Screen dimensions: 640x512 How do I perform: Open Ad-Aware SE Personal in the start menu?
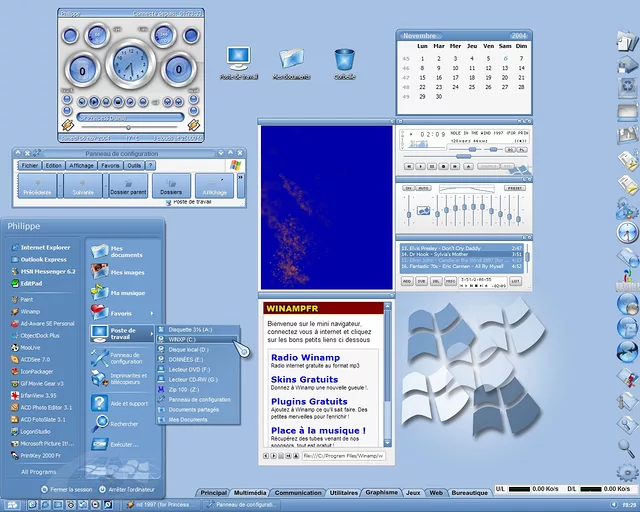[x=47, y=323]
